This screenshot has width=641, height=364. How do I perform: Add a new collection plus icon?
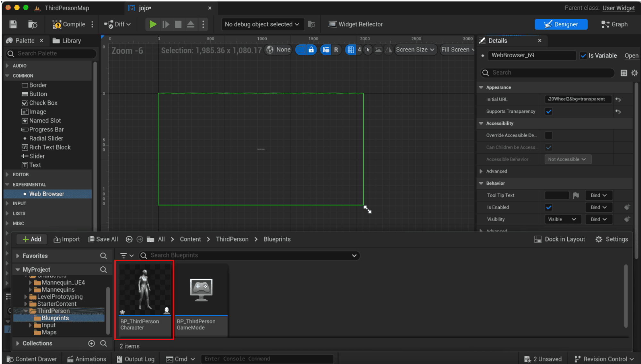coord(92,344)
